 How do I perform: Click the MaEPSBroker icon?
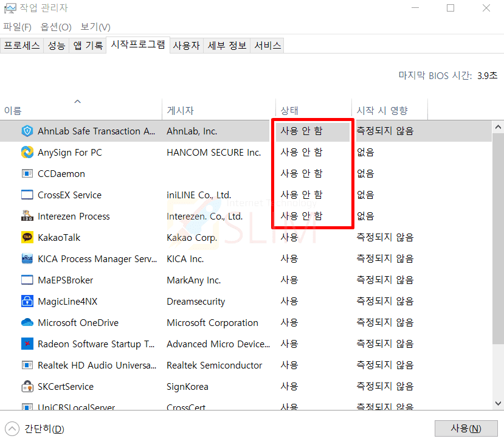click(27, 280)
